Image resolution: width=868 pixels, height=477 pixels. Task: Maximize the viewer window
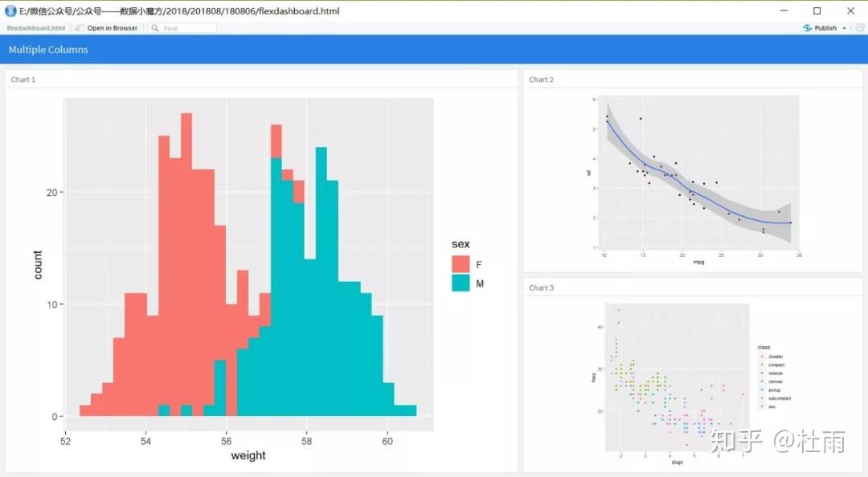817,10
